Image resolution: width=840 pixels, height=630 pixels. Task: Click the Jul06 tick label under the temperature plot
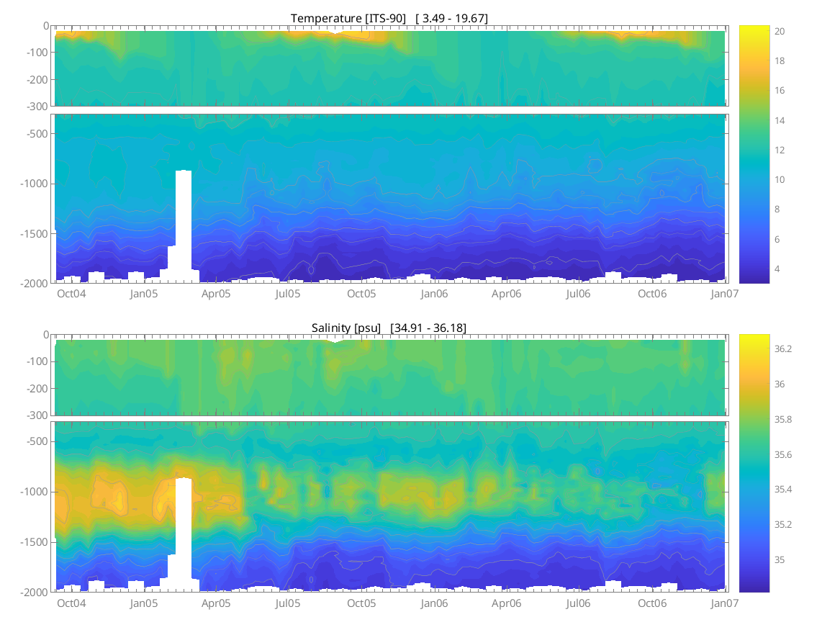tap(579, 294)
